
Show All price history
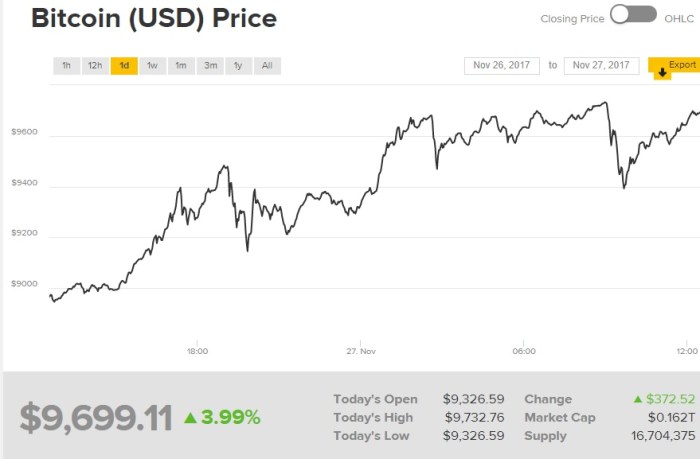coord(267,66)
